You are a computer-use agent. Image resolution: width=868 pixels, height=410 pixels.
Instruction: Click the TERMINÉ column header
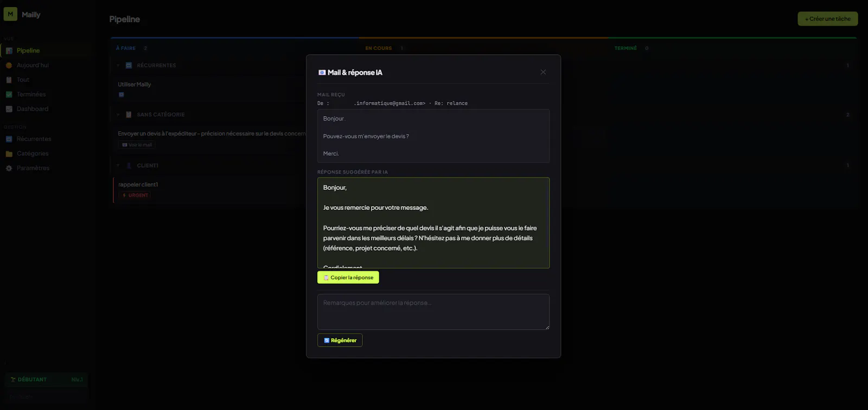click(x=626, y=48)
